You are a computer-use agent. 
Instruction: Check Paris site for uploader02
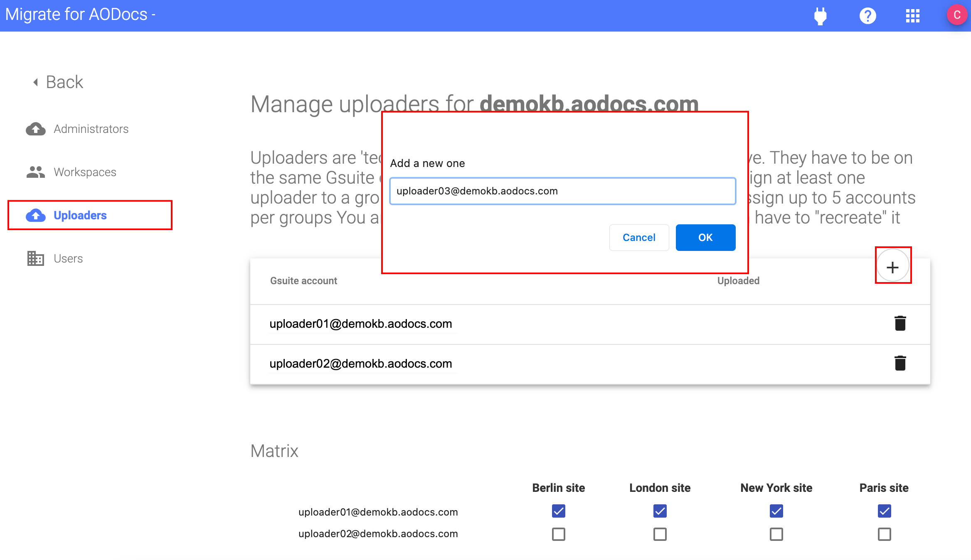point(884,534)
